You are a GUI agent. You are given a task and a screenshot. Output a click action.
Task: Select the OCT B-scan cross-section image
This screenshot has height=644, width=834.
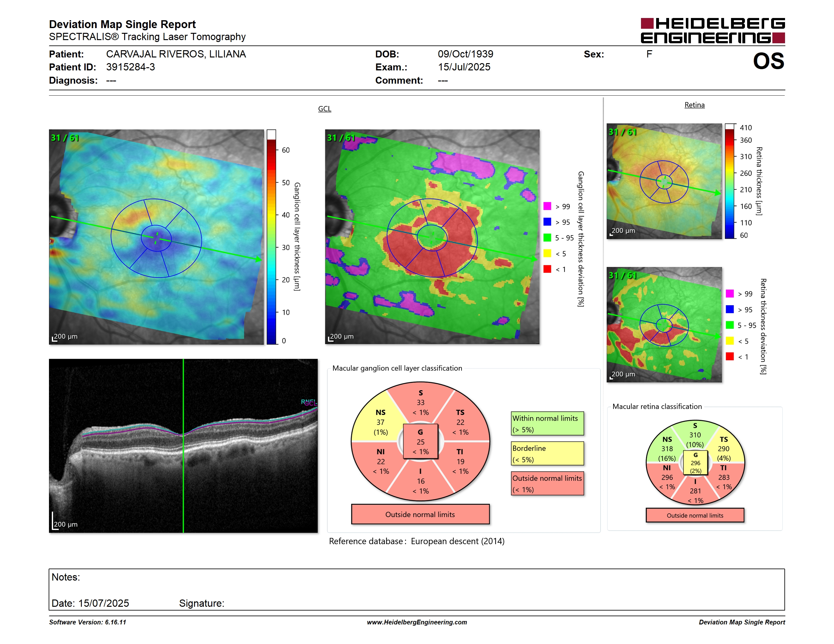point(183,446)
